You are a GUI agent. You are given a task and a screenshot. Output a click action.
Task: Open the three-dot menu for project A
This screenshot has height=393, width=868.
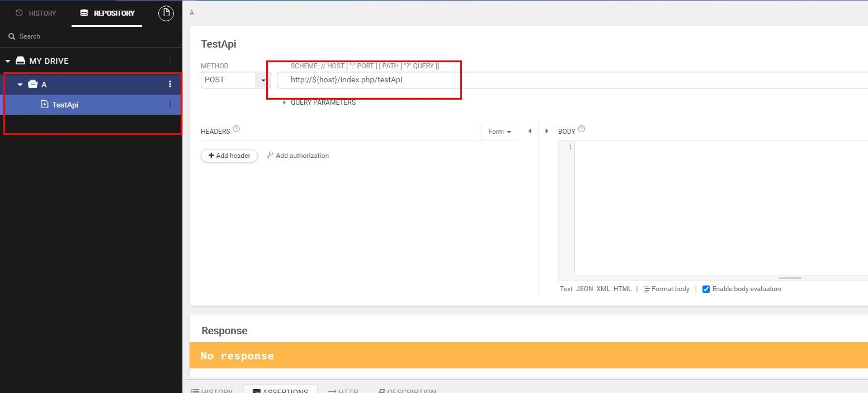[x=170, y=84]
